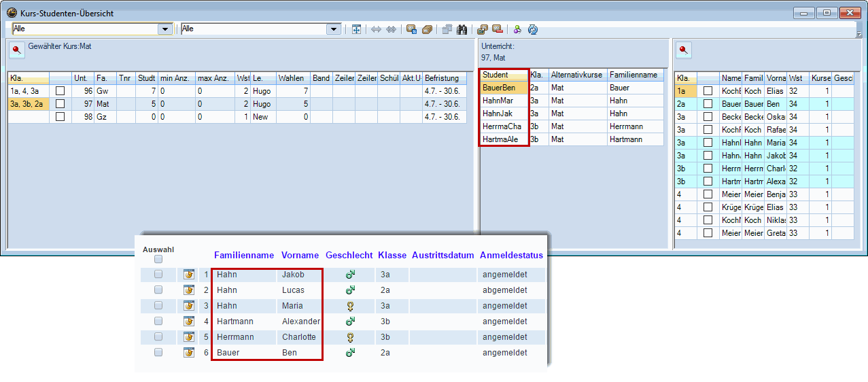Click the 'Student' column header in middle table
Viewport: 868px width, 382px height.
pos(504,75)
